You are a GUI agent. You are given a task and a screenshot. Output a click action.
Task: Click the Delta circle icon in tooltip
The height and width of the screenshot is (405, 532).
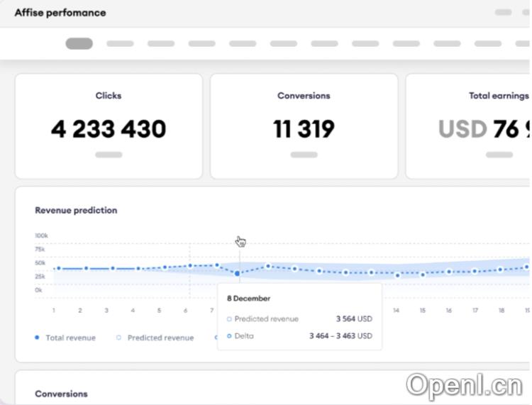pos(229,335)
